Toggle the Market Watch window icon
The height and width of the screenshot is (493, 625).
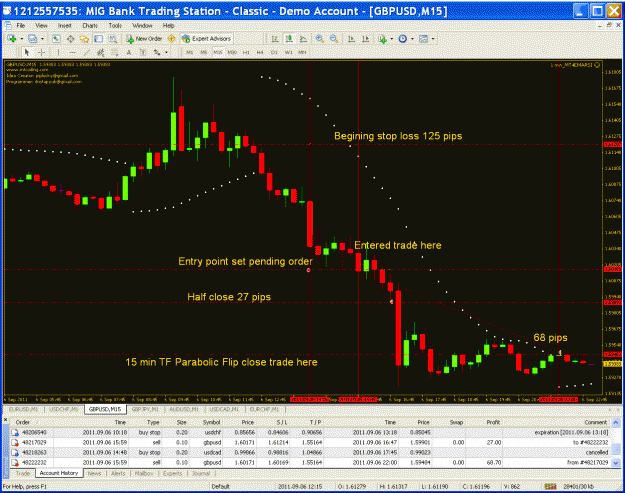click(56, 39)
